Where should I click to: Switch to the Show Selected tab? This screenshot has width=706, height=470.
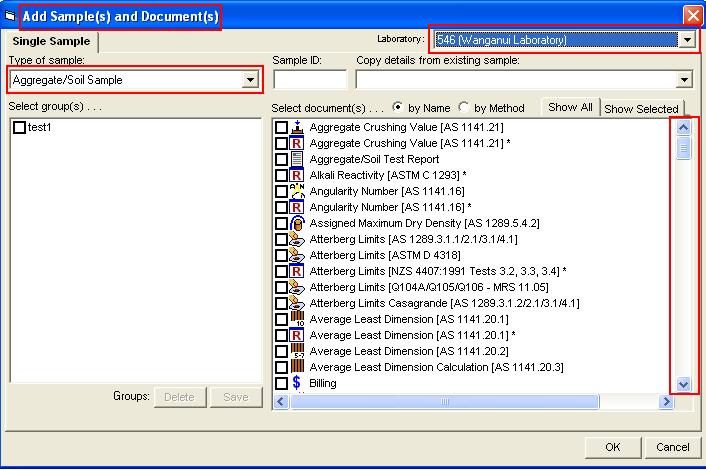[641, 109]
